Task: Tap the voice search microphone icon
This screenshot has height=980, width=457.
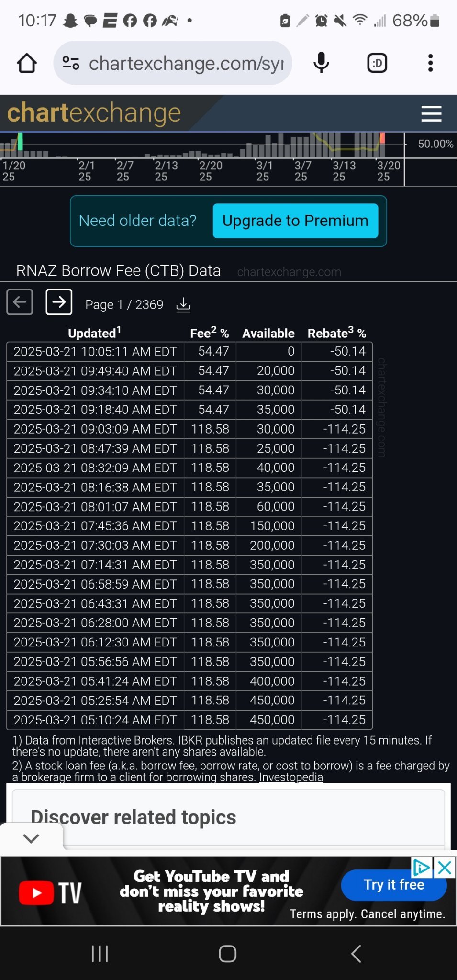Action: pyautogui.click(x=321, y=63)
